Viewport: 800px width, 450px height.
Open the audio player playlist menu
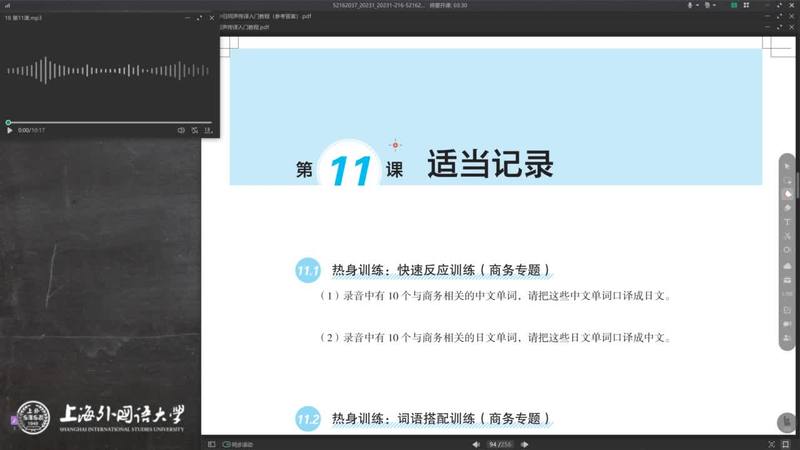pyautogui.click(x=209, y=130)
